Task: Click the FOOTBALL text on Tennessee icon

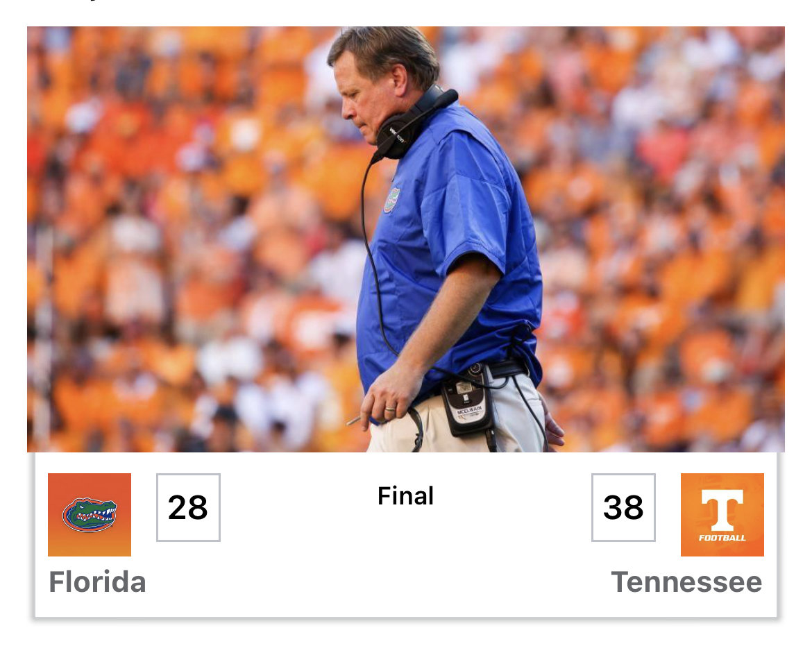Action: [x=722, y=538]
